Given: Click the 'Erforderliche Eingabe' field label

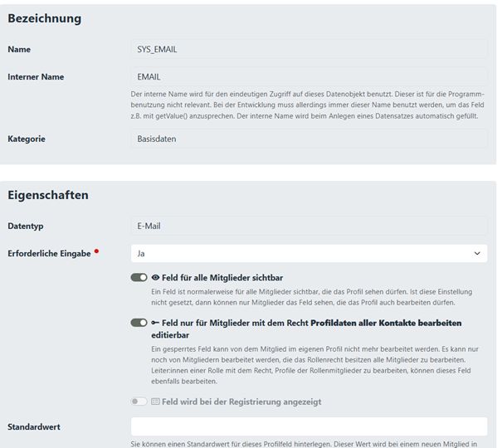Looking at the screenshot, I should tap(49, 253).
